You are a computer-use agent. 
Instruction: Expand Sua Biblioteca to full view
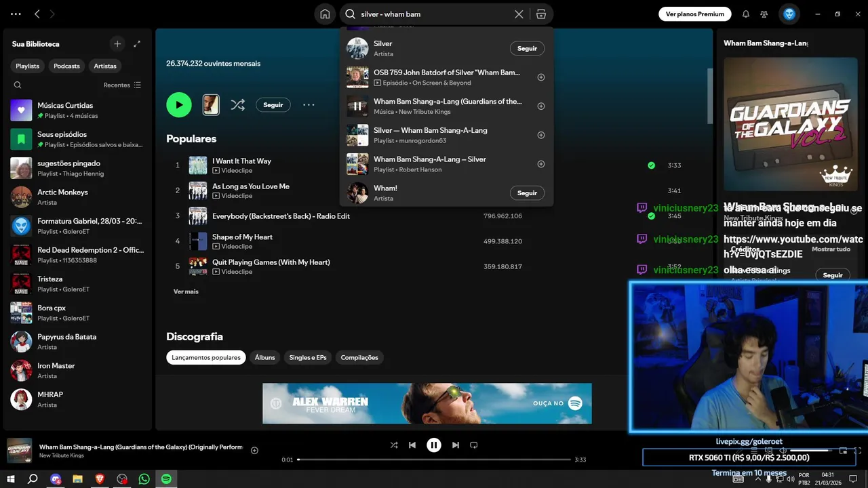tap(137, 43)
